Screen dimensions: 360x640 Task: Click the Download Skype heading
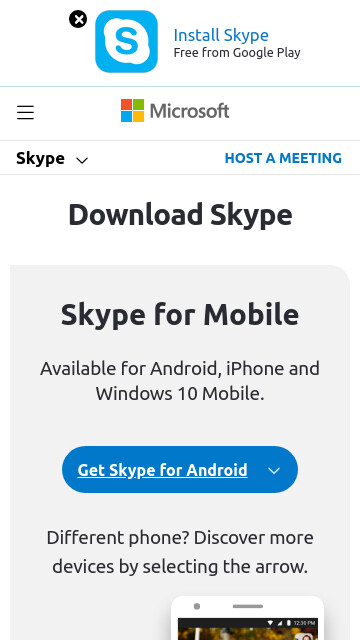pyautogui.click(x=180, y=215)
